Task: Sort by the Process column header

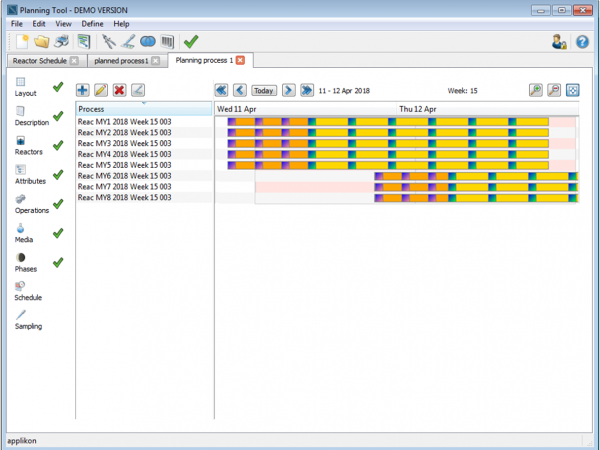Action: (x=144, y=109)
